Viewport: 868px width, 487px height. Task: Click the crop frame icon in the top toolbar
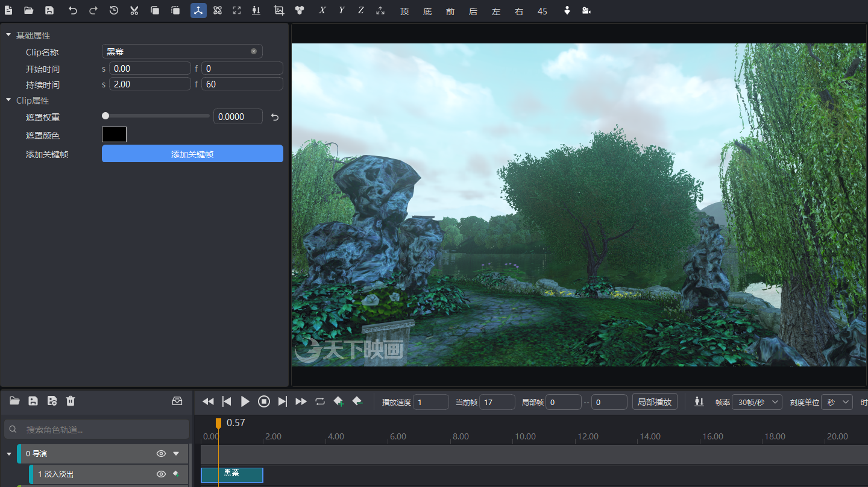[x=278, y=10]
